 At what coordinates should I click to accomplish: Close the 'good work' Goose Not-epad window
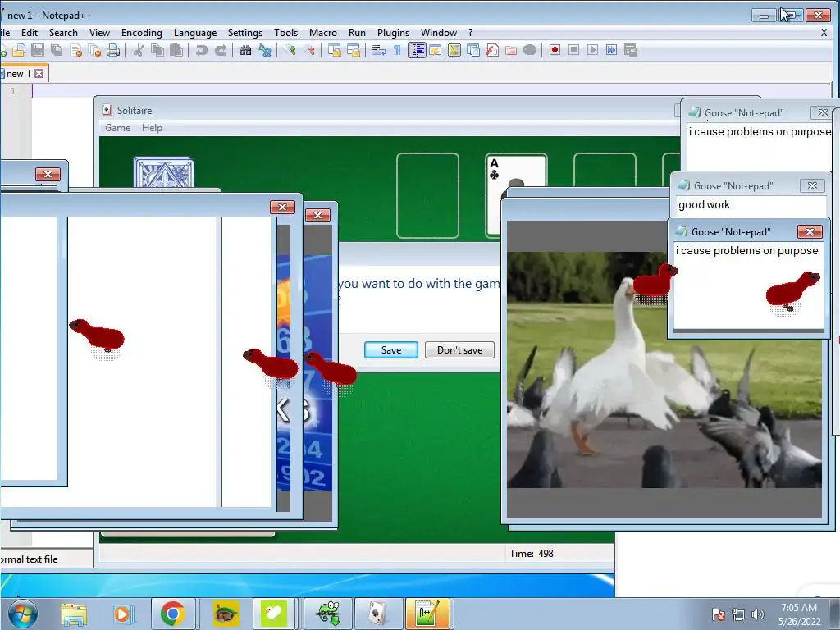pos(812,186)
